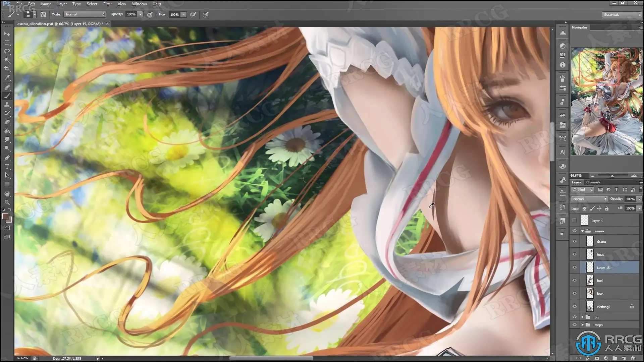
Task: Select the Crop tool
Action: pyautogui.click(x=7, y=69)
